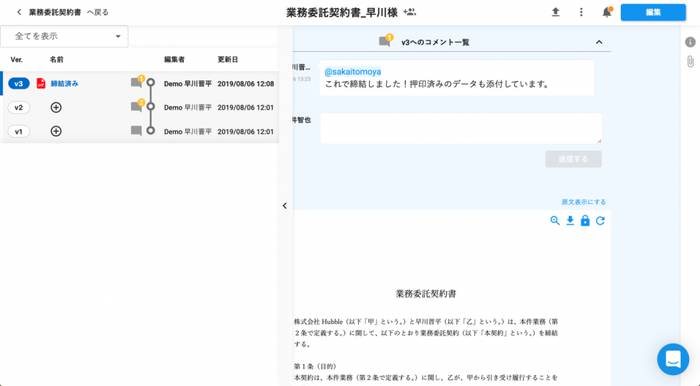Click the 第1条（目的） clause heading
The image size is (700, 386).
tap(315, 366)
